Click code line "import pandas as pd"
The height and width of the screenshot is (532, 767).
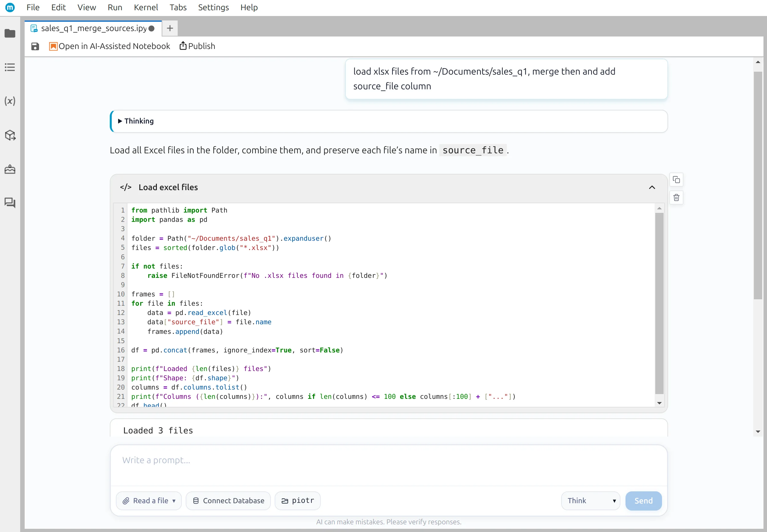coord(169,220)
